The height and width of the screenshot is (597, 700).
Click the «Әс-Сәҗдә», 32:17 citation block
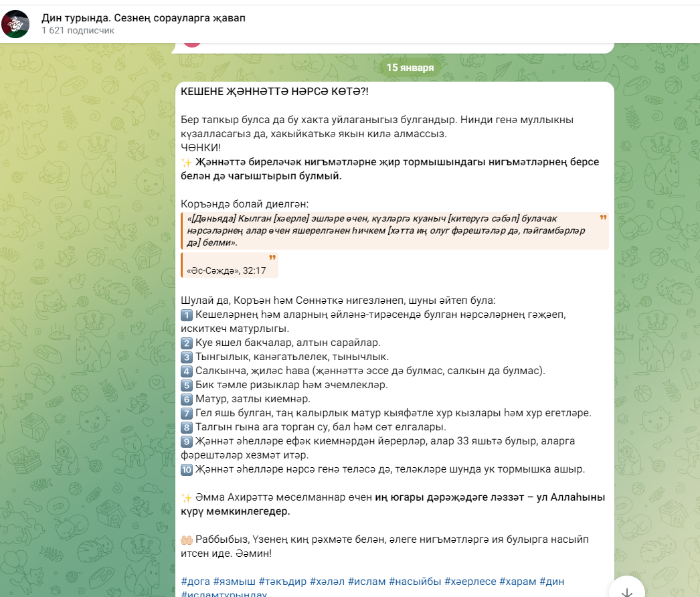(230, 265)
